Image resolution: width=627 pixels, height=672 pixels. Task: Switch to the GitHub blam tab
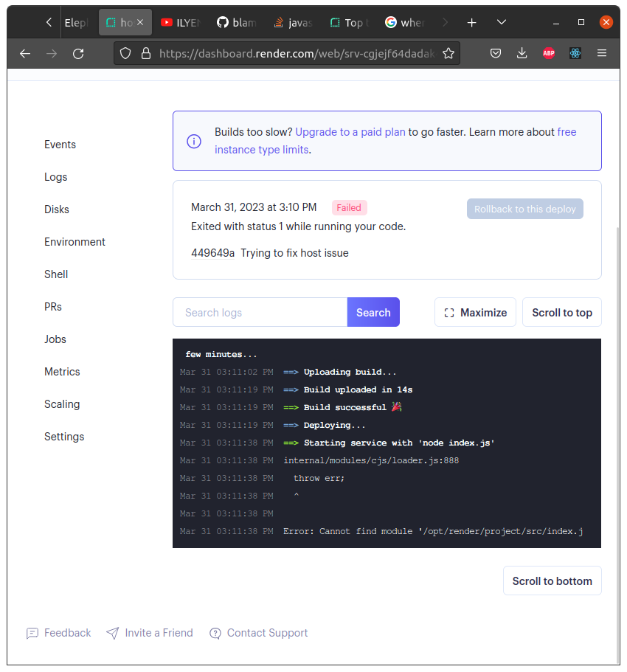click(x=237, y=23)
